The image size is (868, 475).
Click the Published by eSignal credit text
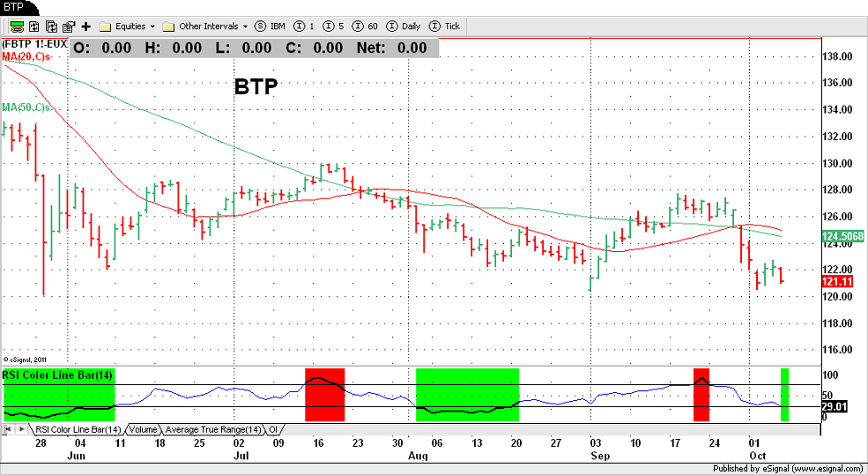pos(790,468)
